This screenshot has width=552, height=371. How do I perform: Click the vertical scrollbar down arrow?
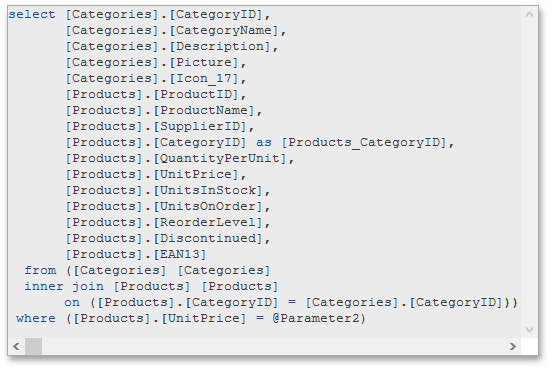tap(529, 330)
